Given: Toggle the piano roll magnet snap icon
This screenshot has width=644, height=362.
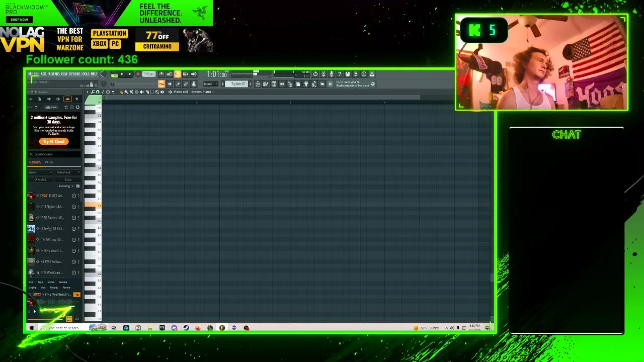Looking at the screenshot, I should 98,92.
